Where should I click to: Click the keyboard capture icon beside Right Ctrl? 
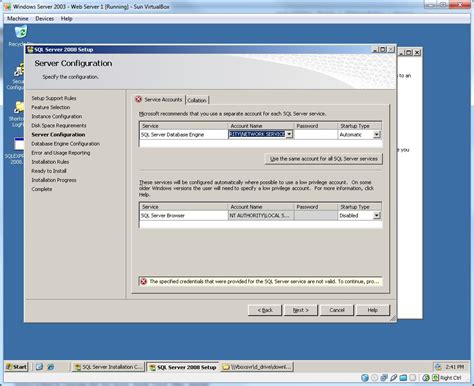tap(435, 378)
